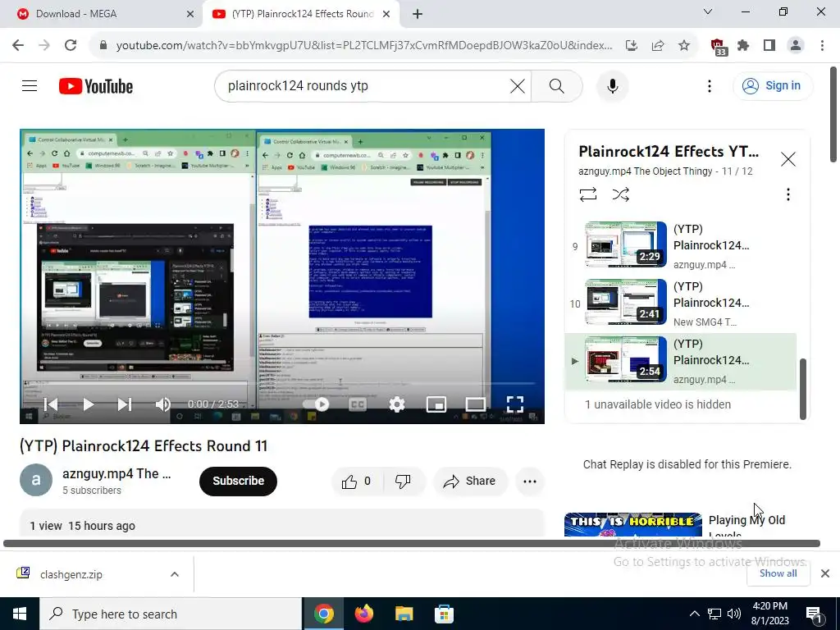Like the video
The image size is (840, 630).
point(357,481)
